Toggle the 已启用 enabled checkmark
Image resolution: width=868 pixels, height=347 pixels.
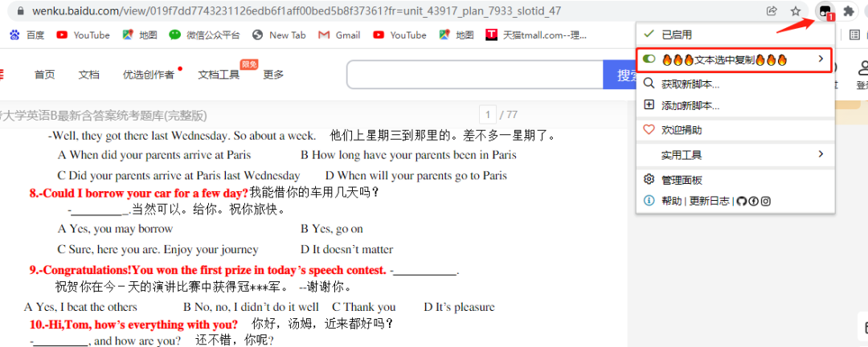[649, 35]
